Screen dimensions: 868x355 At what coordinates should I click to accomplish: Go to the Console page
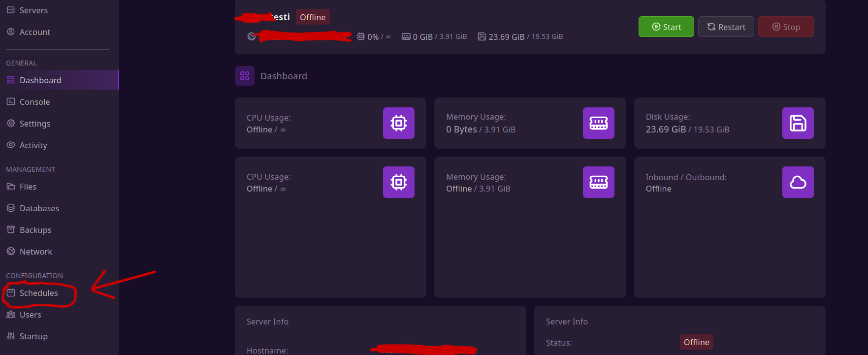pyautogui.click(x=34, y=102)
